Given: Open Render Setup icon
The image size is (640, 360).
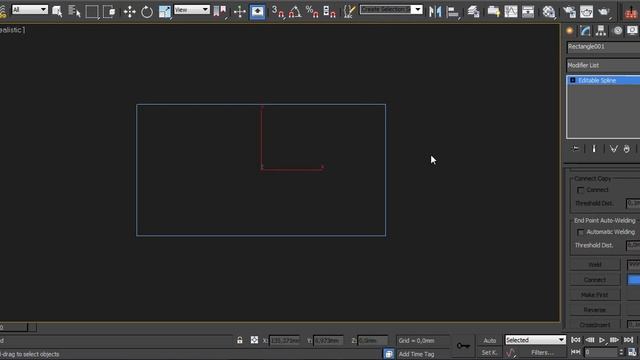Looking at the screenshot, I should [x=569, y=11].
